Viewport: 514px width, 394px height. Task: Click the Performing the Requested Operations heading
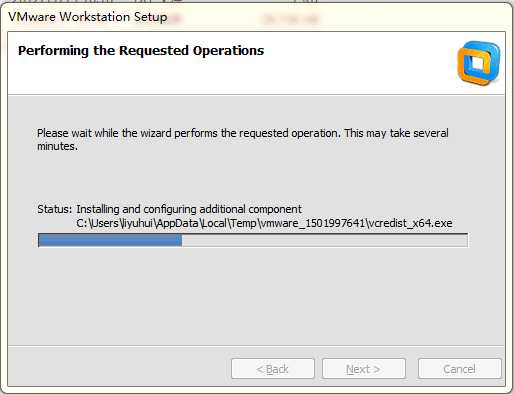click(141, 51)
